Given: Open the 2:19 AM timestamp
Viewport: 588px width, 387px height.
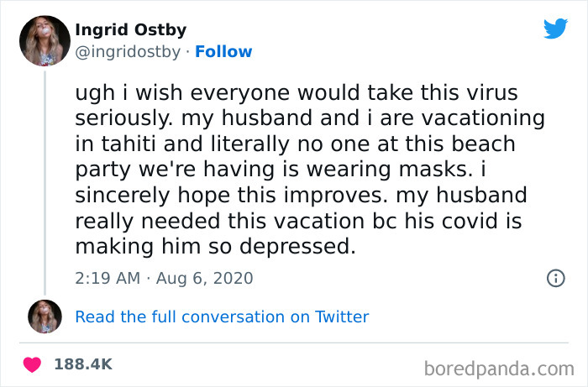Looking at the screenshot, I should (x=107, y=278).
